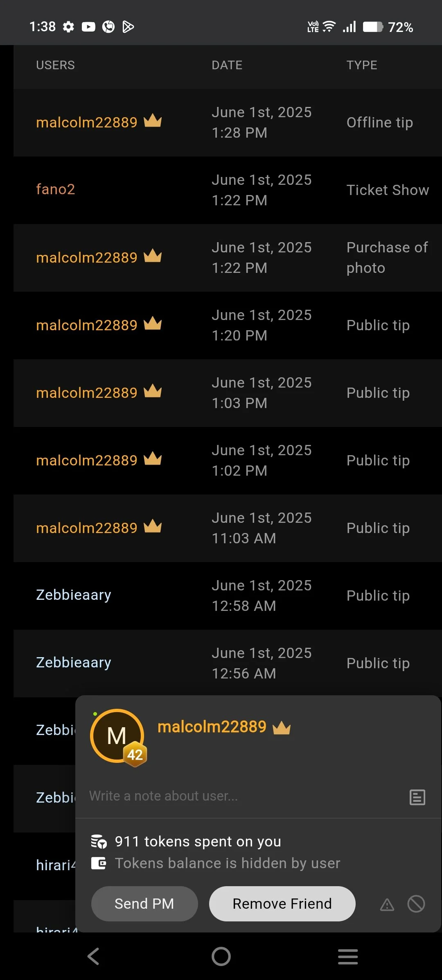Tap the USERS column header
Viewport: 442px width, 980px height.
(x=55, y=65)
